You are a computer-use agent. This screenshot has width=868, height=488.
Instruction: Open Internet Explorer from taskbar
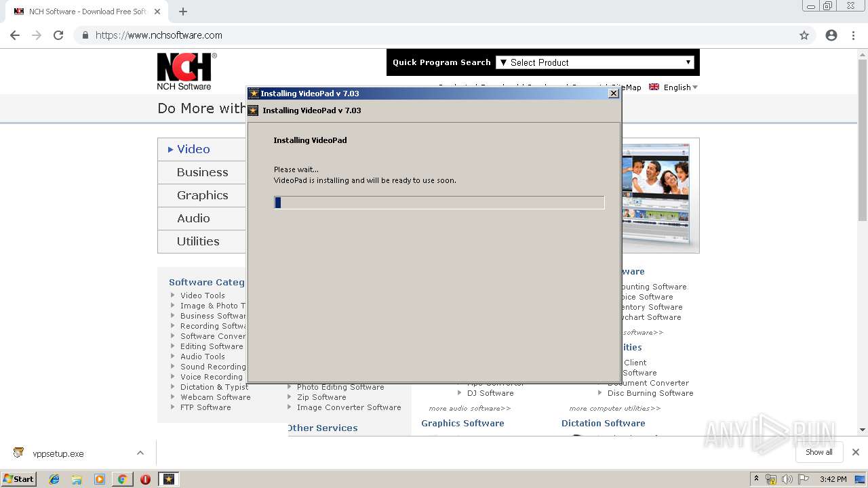tap(54, 479)
